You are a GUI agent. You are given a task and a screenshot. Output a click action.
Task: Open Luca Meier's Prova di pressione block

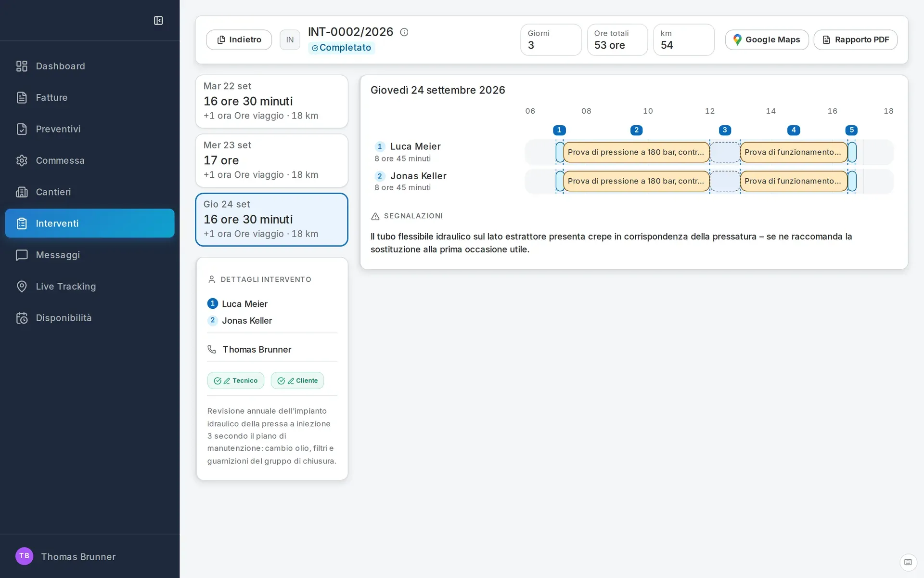(636, 152)
